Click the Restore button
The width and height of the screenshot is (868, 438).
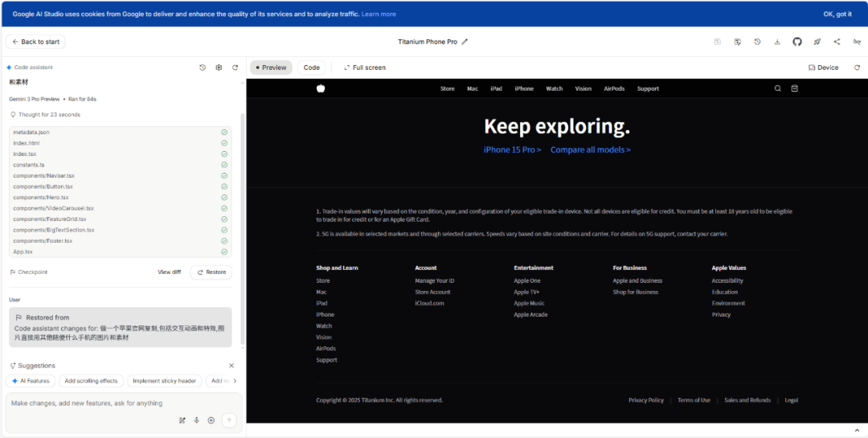click(x=211, y=272)
